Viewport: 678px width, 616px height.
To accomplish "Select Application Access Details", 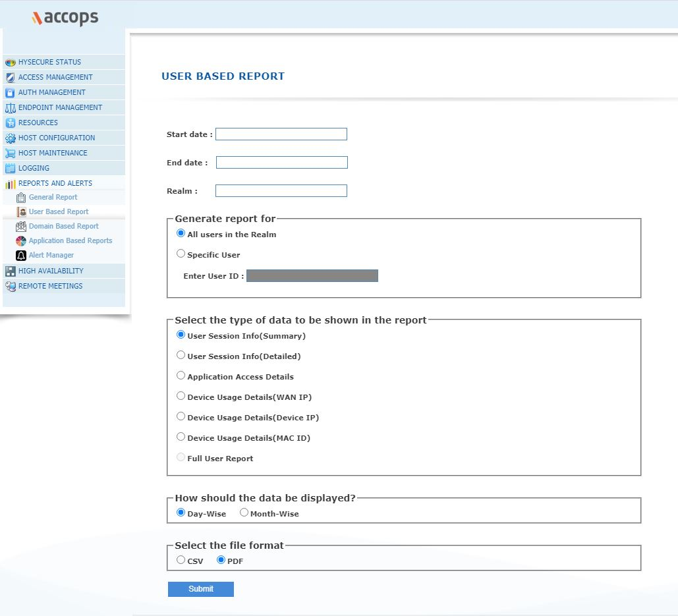I will (181, 376).
